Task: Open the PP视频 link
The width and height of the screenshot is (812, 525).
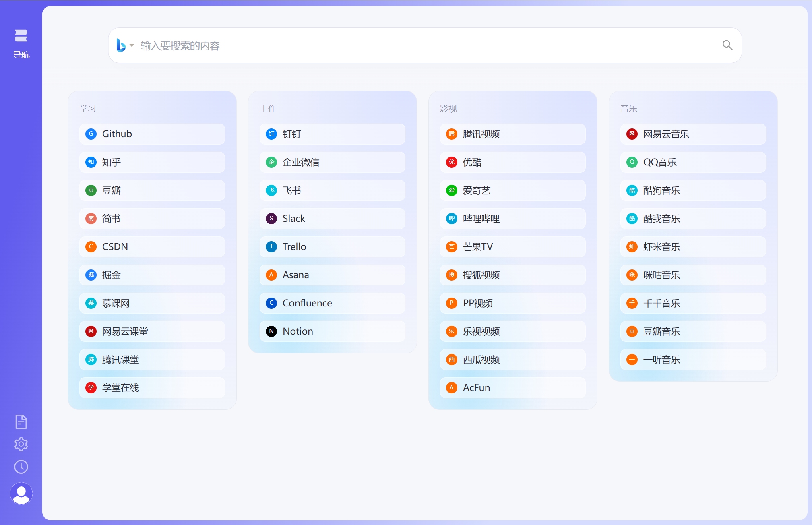Action: [513, 303]
